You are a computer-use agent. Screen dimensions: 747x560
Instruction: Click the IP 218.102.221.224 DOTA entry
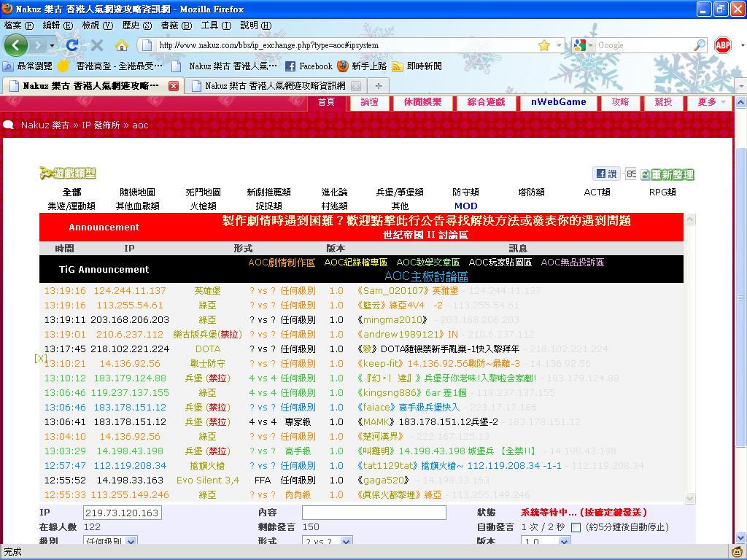[130, 349]
